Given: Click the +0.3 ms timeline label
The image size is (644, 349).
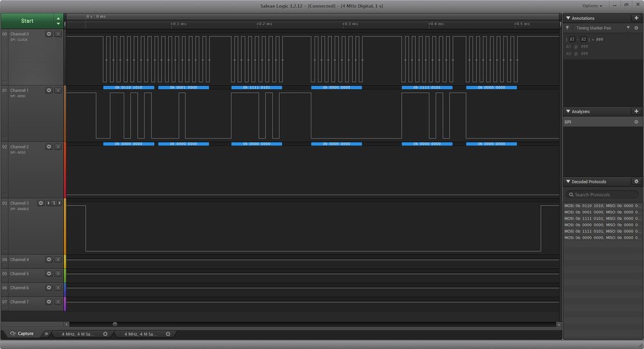Looking at the screenshot, I should (350, 24).
